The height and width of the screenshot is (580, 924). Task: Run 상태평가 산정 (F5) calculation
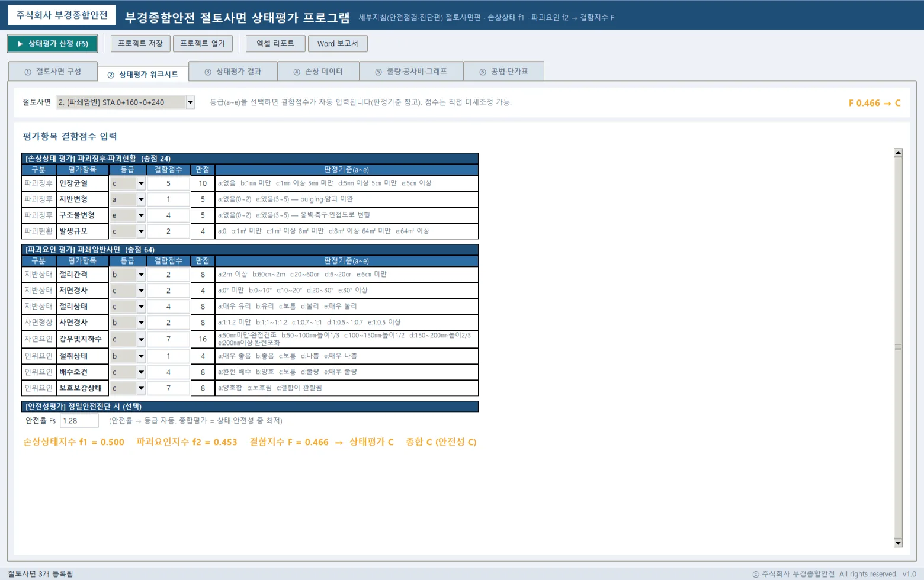point(52,44)
